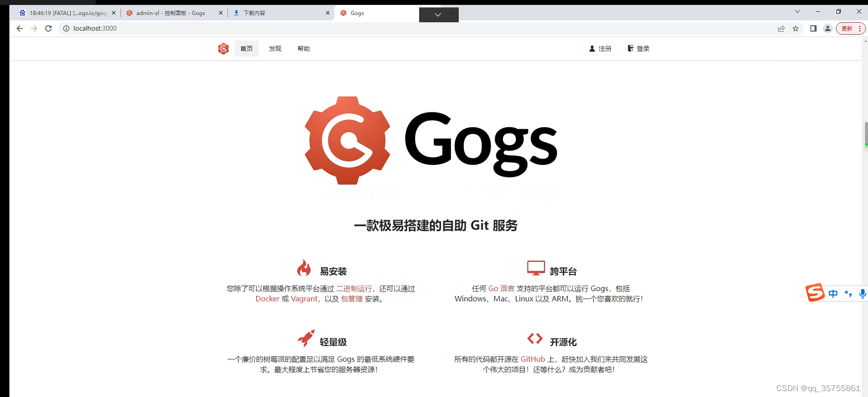Bookmark this page with the star icon
Viewport: 868px width, 397px height.
[x=796, y=28]
